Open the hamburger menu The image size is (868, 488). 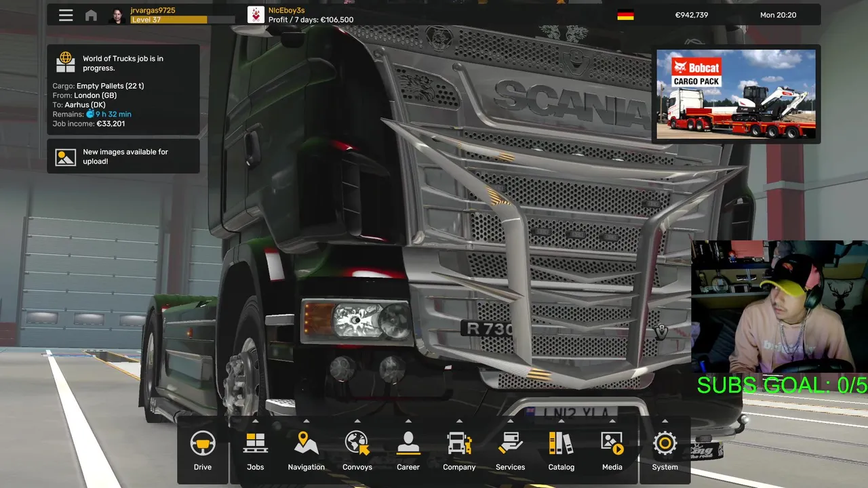66,15
